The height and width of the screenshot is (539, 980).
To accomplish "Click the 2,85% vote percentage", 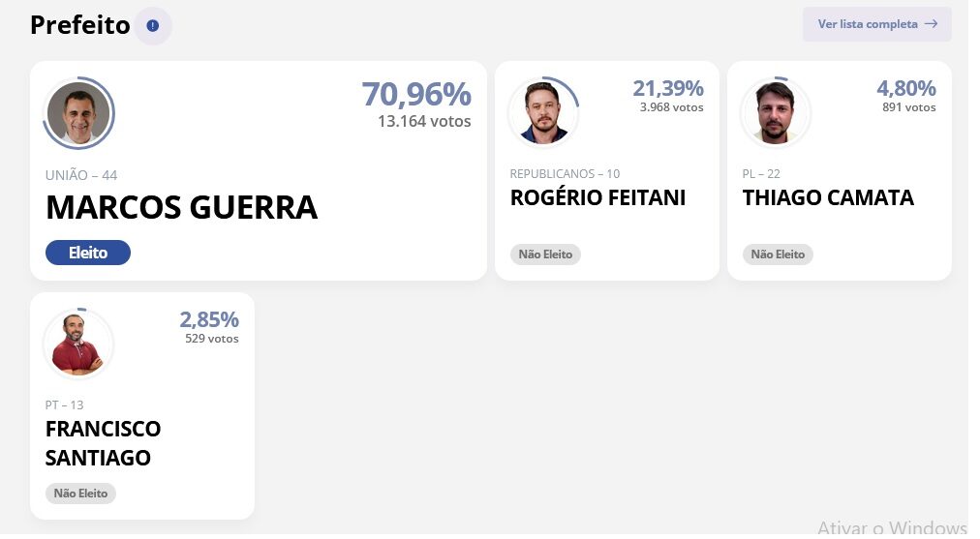I will pos(209,319).
